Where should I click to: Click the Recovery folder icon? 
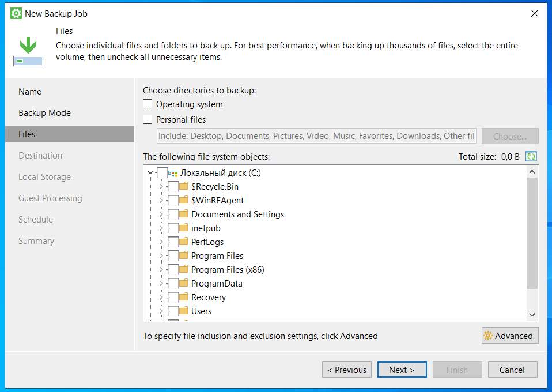pyautogui.click(x=183, y=297)
